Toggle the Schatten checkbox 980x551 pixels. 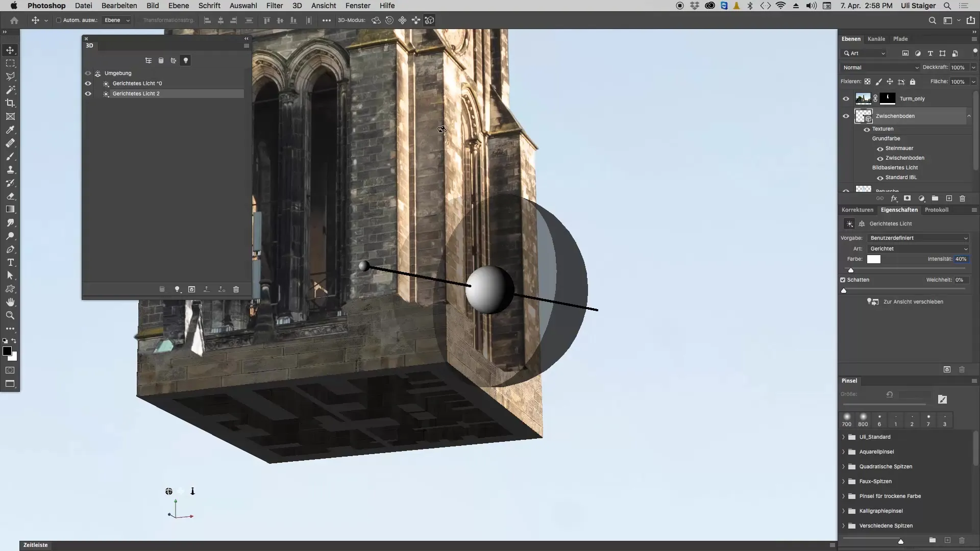click(843, 280)
